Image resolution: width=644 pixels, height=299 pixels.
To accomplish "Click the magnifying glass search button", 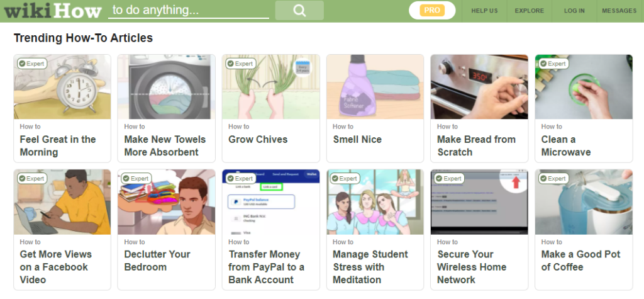I will coord(299,11).
